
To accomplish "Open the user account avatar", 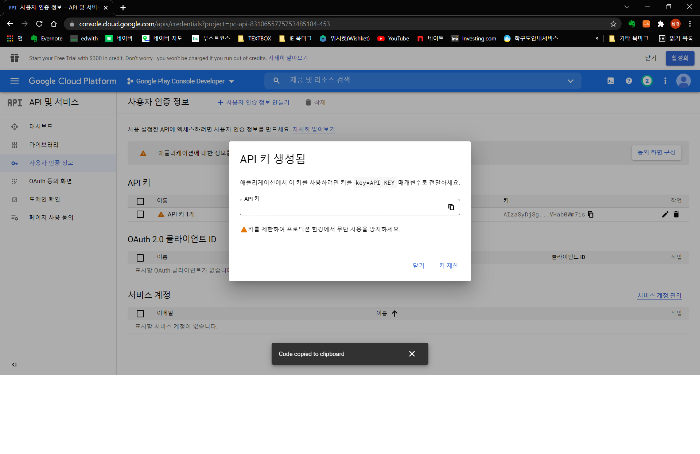I will 683,81.
